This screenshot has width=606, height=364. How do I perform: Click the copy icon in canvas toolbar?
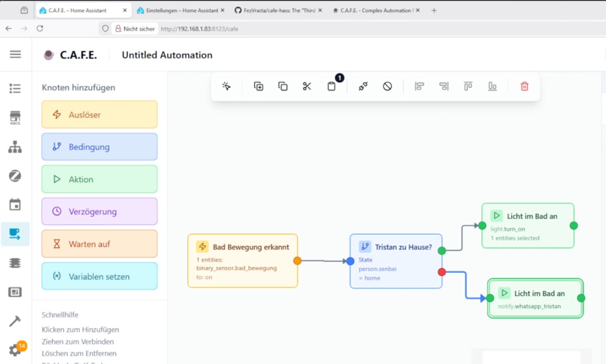283,86
